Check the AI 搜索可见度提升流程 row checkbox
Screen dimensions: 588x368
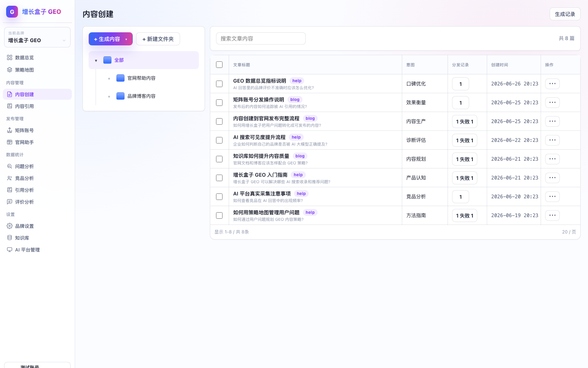click(219, 140)
